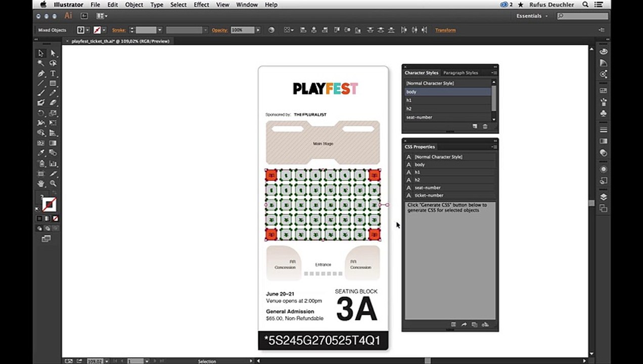Screen dimensions: 643x364
Task: Select the Blob Brush tool
Action: 41,103
